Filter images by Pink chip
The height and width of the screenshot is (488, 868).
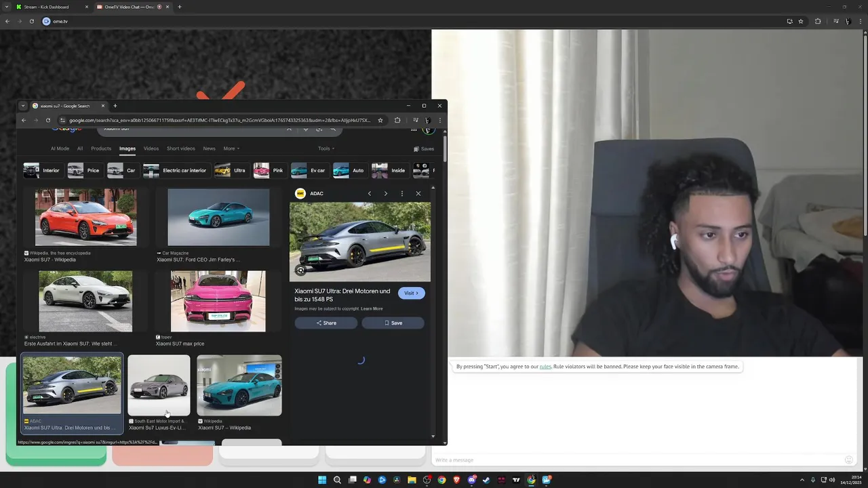click(269, 170)
